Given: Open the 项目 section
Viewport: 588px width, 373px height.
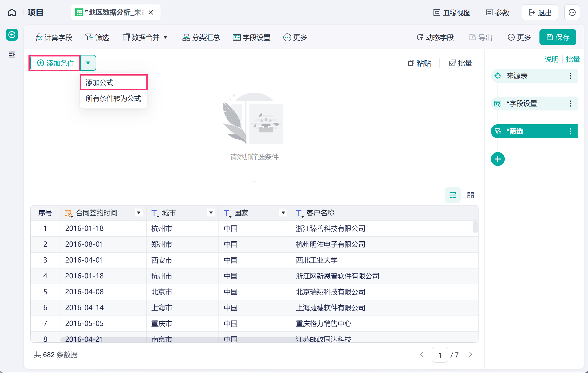Looking at the screenshot, I should point(35,12).
